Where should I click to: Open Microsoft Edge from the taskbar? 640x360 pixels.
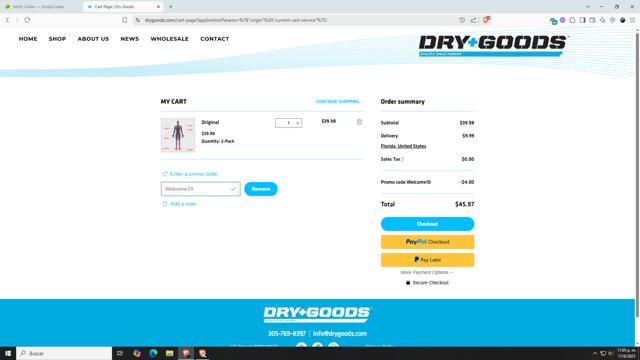153,353
